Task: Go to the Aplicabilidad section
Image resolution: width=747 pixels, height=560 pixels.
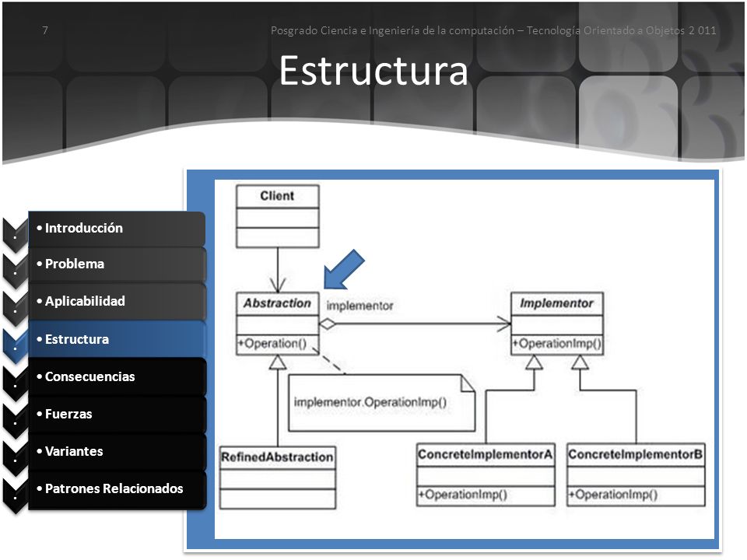Action: point(117,302)
